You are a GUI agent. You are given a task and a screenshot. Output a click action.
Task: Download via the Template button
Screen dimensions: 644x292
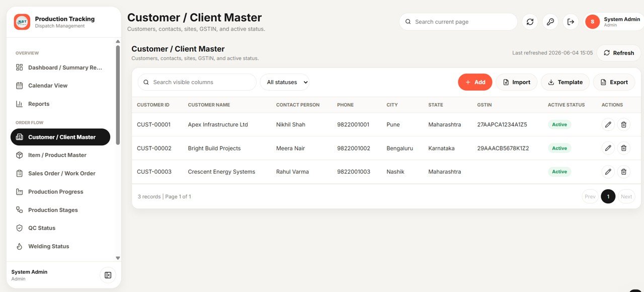(565, 82)
